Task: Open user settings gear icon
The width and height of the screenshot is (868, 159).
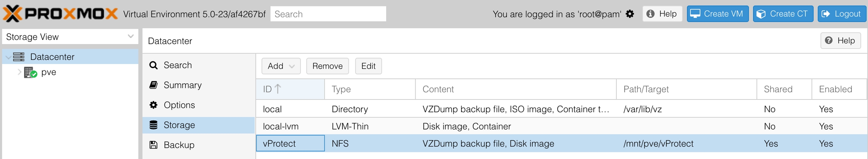Action: (x=630, y=14)
